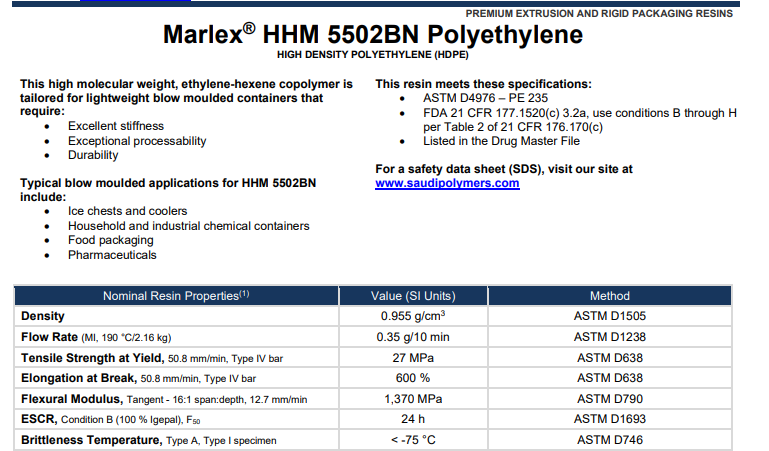Select the HIGH DENSITY POLYETHYLENE (HDPE) subtitle

[x=373, y=55]
